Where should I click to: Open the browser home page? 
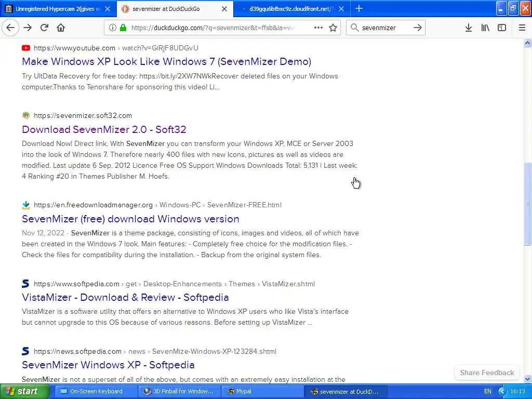(61, 28)
